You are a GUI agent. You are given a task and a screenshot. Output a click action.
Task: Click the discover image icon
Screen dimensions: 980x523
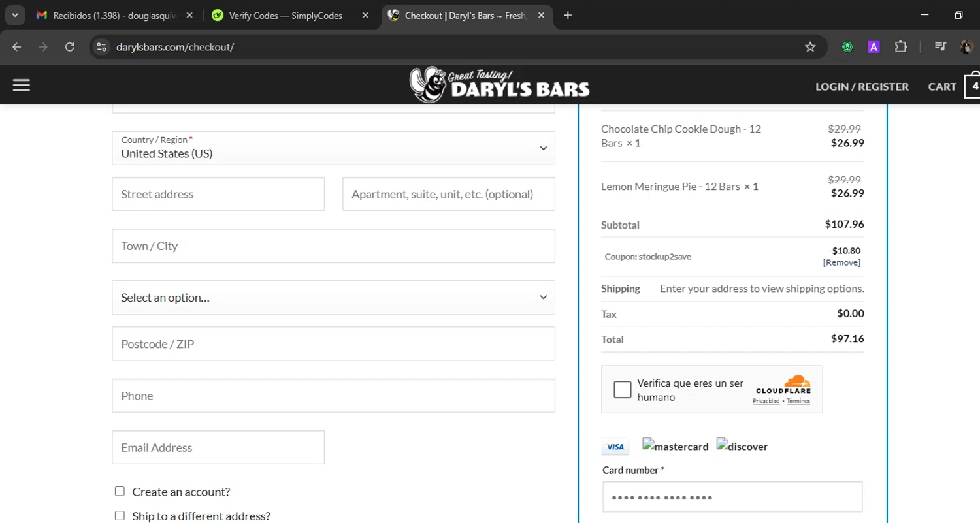[x=742, y=447]
